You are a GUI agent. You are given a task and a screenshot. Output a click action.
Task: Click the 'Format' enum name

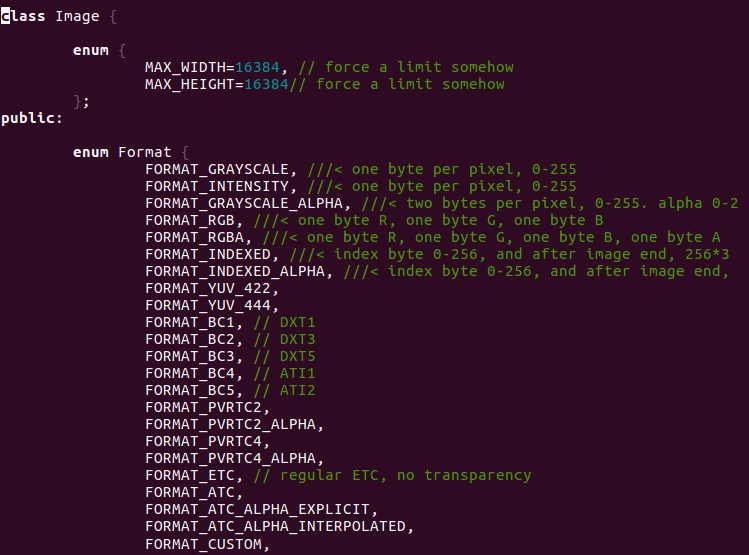(x=145, y=152)
